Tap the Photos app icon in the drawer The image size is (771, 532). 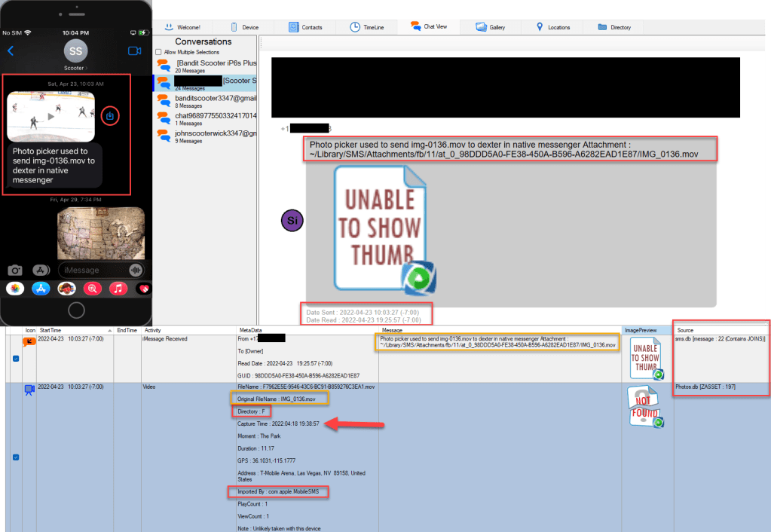[x=14, y=288]
